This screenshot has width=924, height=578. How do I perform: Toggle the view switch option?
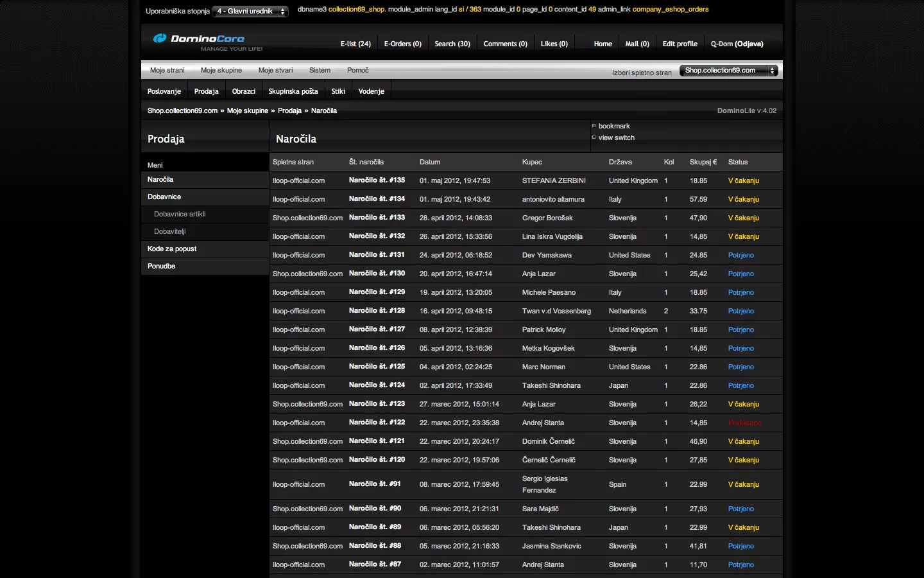[616, 138]
